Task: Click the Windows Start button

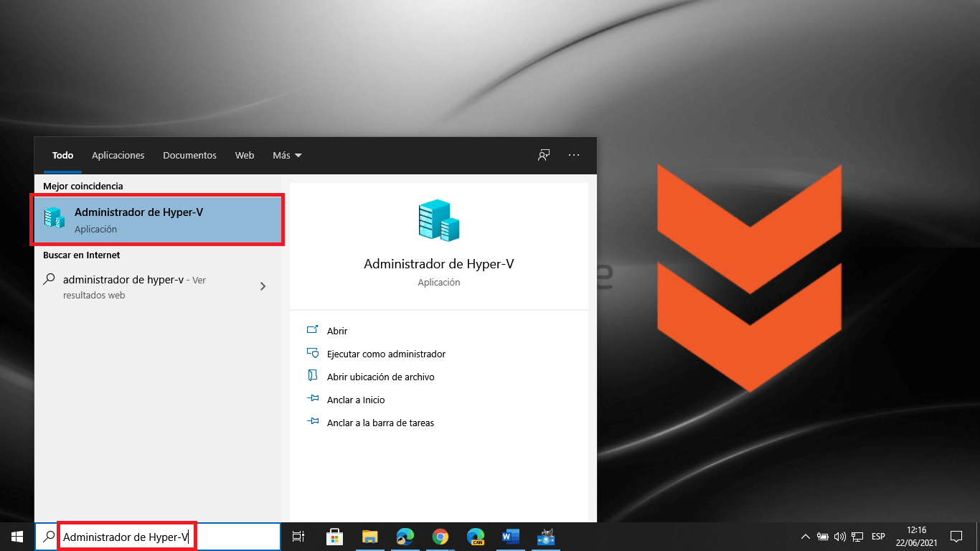Action: (x=17, y=537)
